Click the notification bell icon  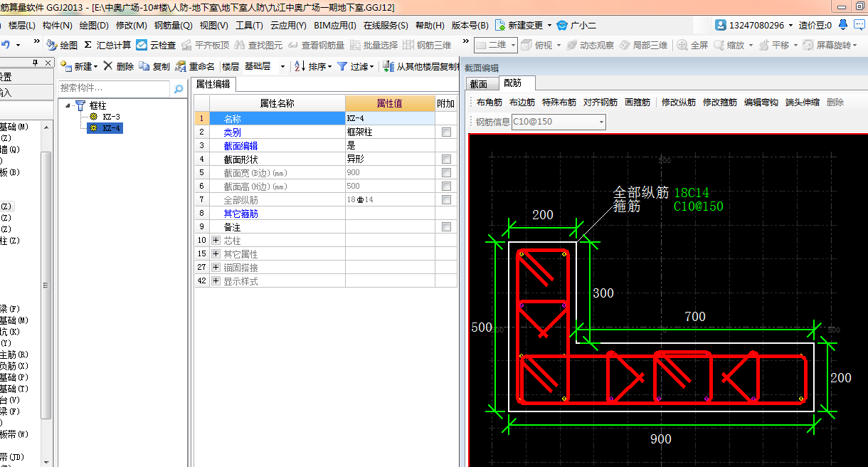(843, 25)
